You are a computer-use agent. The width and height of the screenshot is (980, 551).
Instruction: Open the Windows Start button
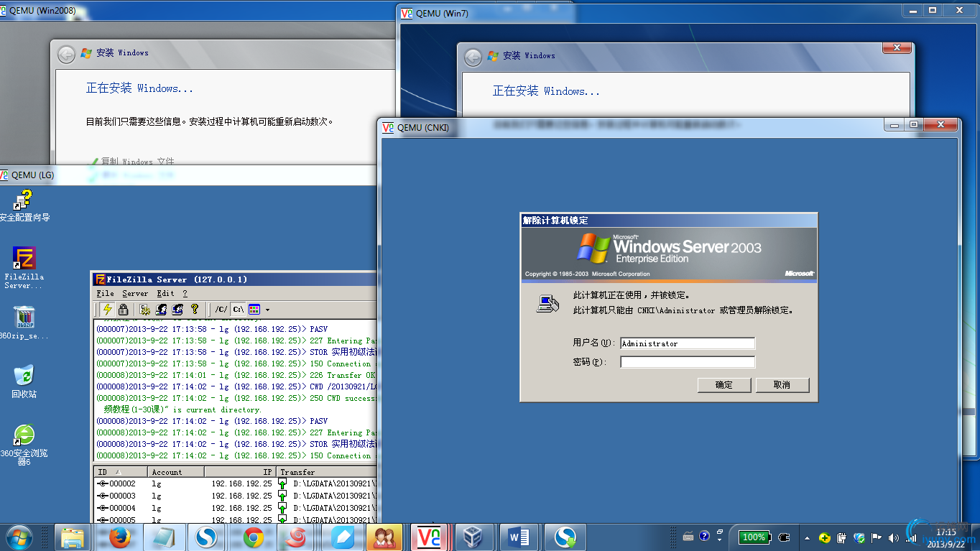pos(19,537)
